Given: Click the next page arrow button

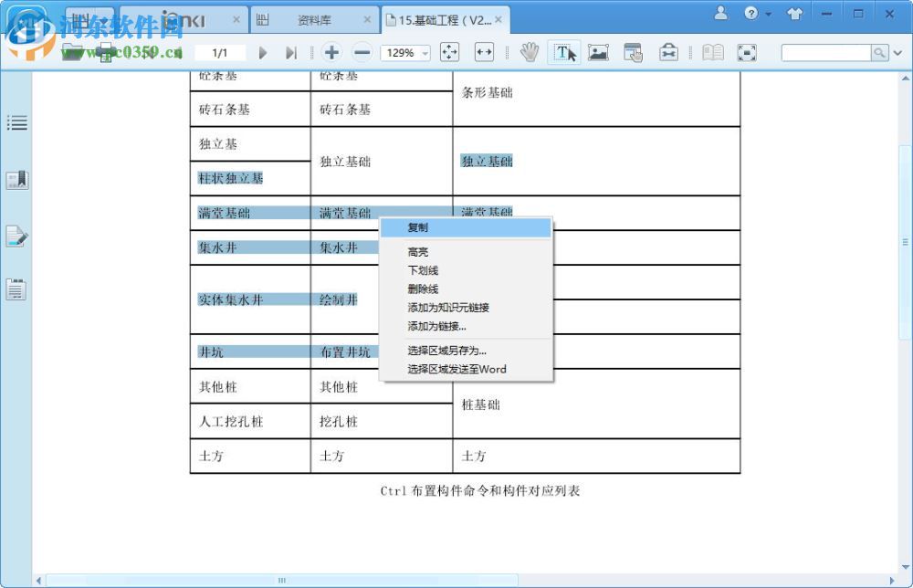Looking at the screenshot, I should point(263,52).
